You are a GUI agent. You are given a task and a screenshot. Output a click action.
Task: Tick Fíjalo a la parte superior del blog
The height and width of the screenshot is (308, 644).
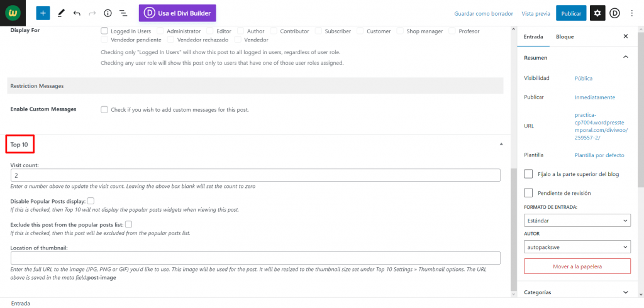click(528, 173)
